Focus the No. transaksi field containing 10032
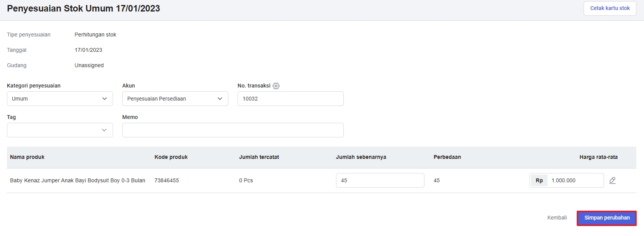This screenshot has height=236, width=644. coord(290,99)
